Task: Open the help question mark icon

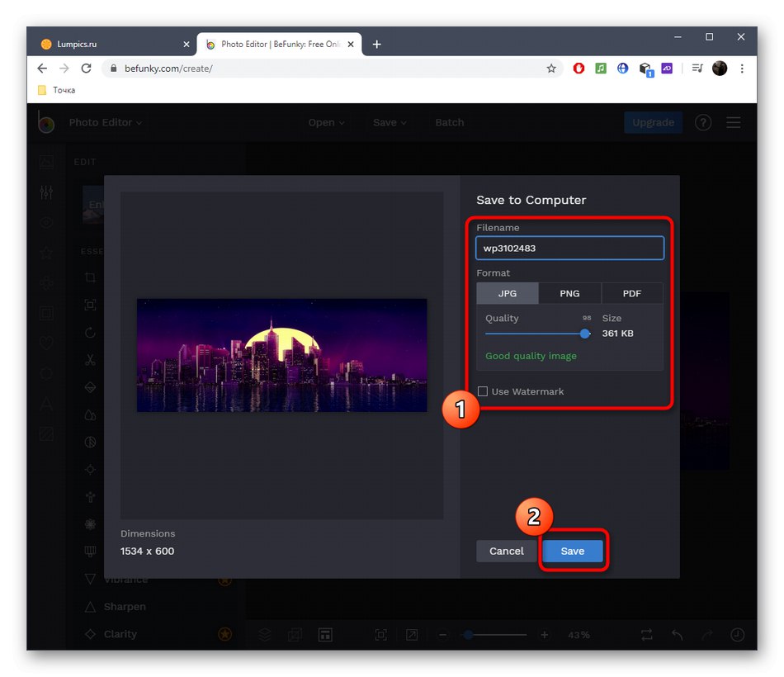Action: pos(703,122)
